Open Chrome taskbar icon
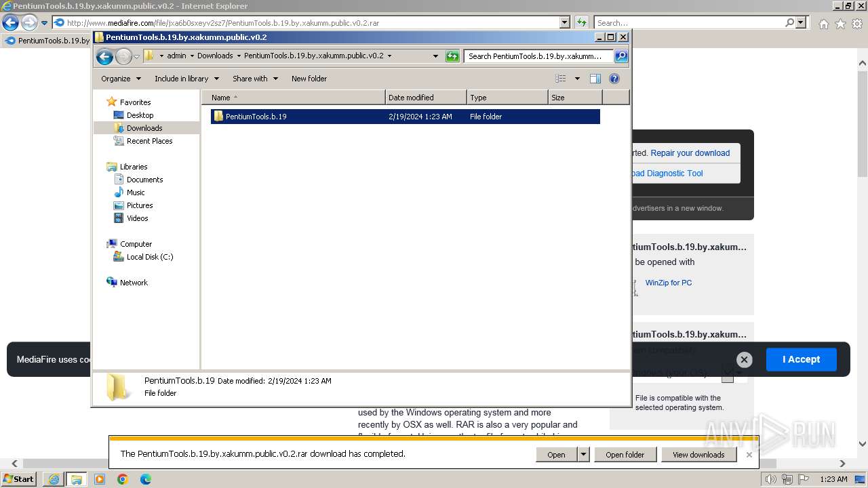The width and height of the screenshot is (868, 488). (x=123, y=479)
